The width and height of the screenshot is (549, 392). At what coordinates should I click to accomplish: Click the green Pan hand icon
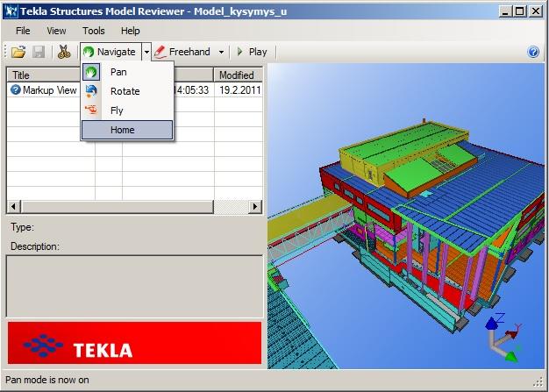91,72
